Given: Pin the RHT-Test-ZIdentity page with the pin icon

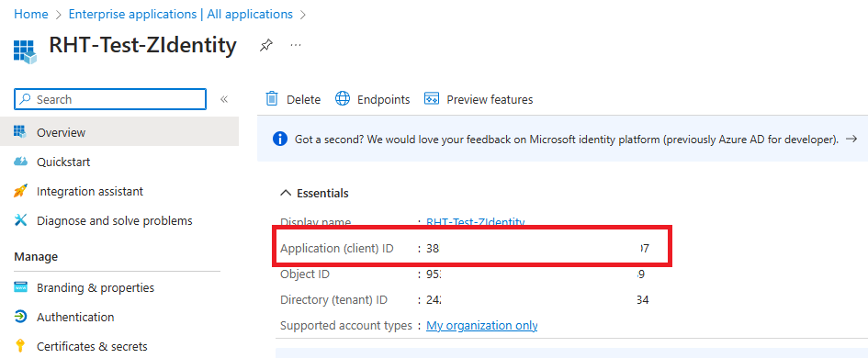Looking at the screenshot, I should tap(265, 46).
